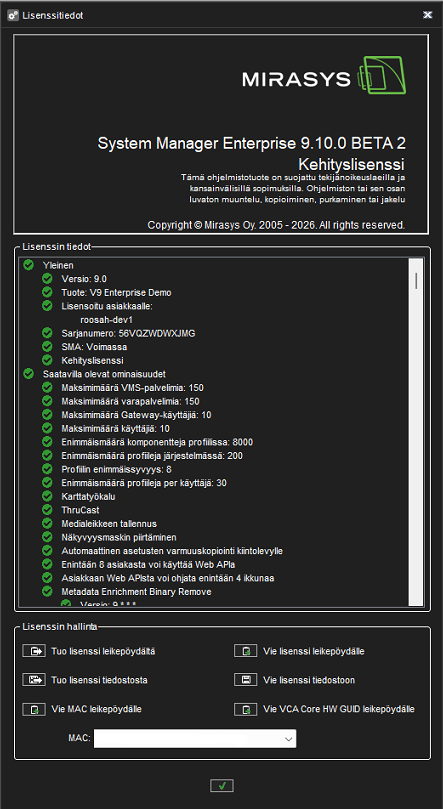Click the check icon beside Metadata Enrichment Binary Remove
Screen dimensions: 443x809
tap(47, 591)
